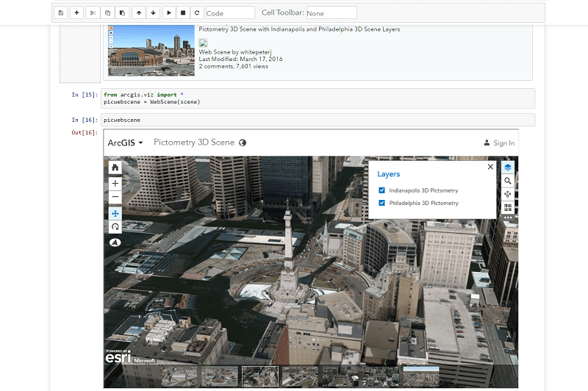Close the Layers panel
The height and width of the screenshot is (391, 588).
[490, 167]
